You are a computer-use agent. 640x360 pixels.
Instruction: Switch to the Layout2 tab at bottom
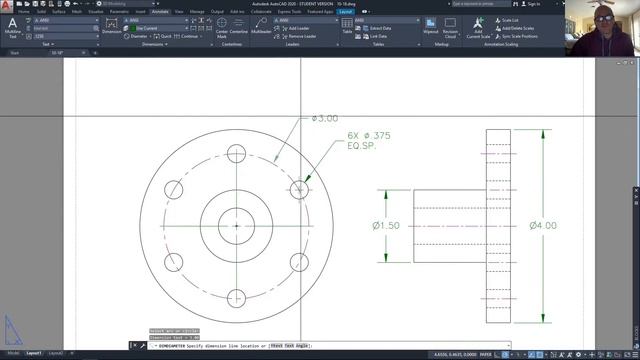point(56,353)
